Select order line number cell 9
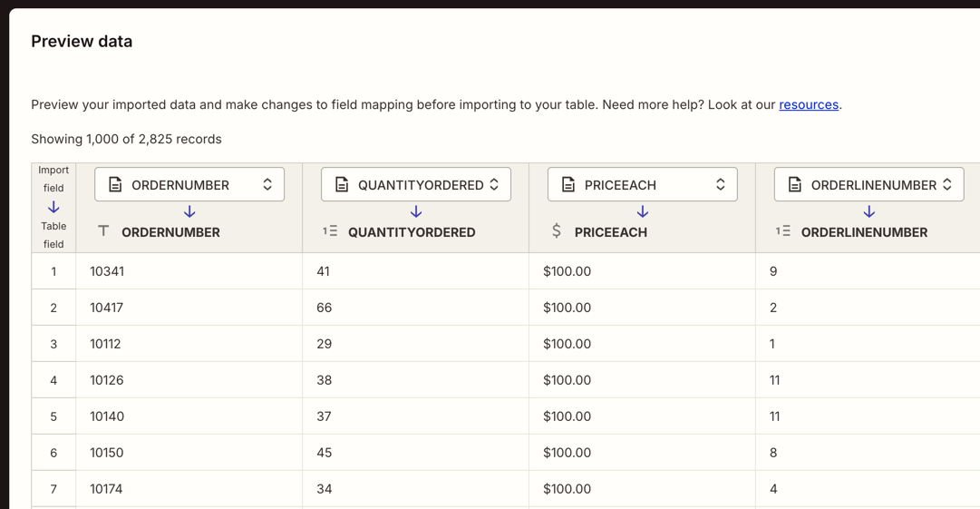This screenshot has height=509, width=980. 868,271
